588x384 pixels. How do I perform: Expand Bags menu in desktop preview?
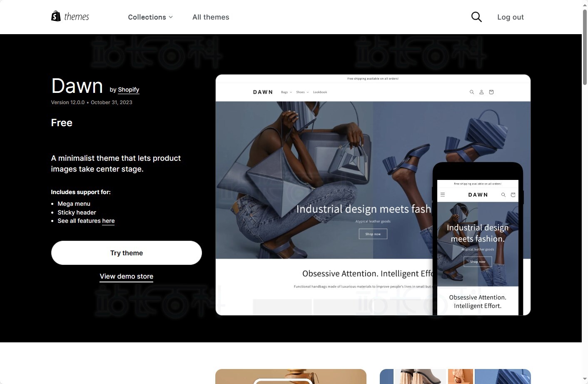287,92
